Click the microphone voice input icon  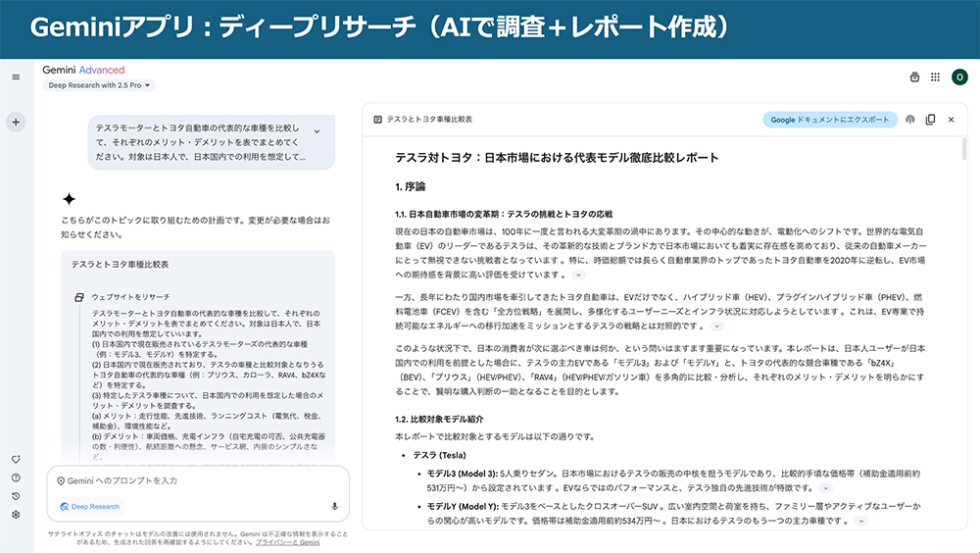(x=334, y=506)
